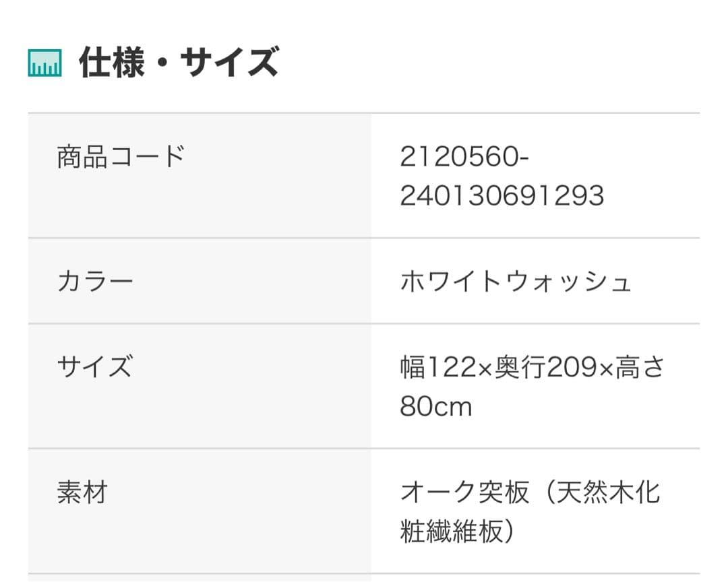728x582 pixels.
Task: Click the second × before 高さ
Action: [606, 369]
